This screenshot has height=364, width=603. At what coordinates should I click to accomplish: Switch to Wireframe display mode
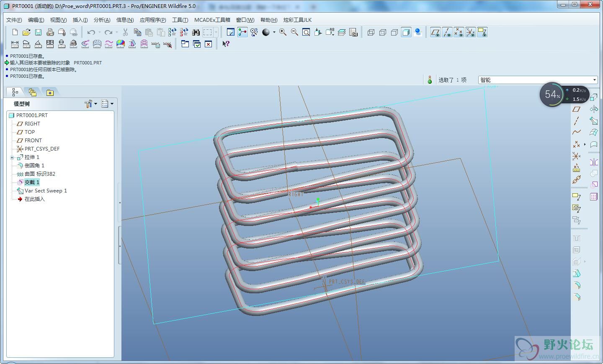371,32
